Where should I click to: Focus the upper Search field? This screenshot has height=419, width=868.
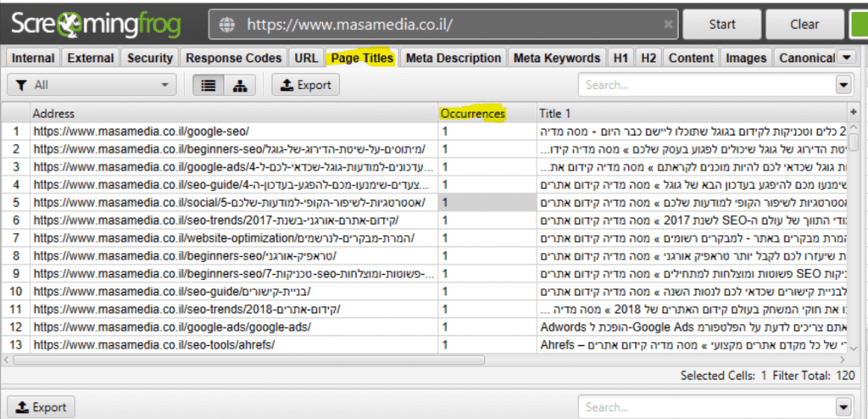point(707,85)
